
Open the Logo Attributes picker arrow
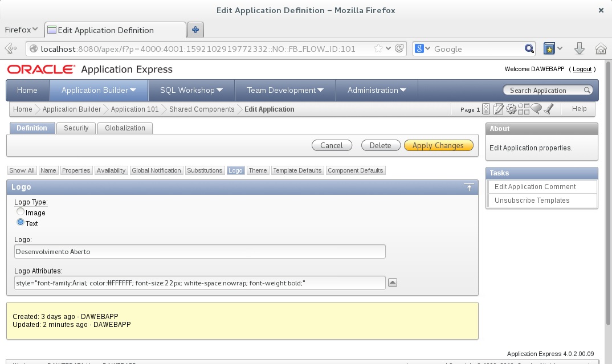click(393, 283)
